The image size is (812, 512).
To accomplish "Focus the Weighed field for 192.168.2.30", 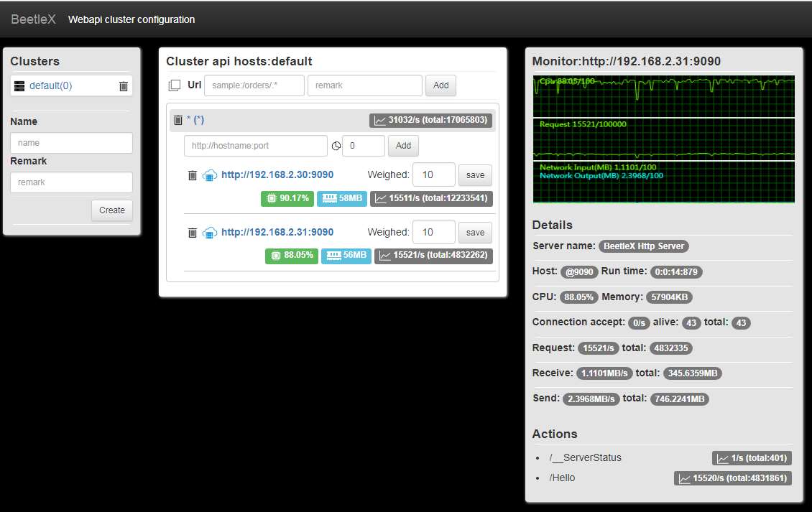I will [434, 175].
